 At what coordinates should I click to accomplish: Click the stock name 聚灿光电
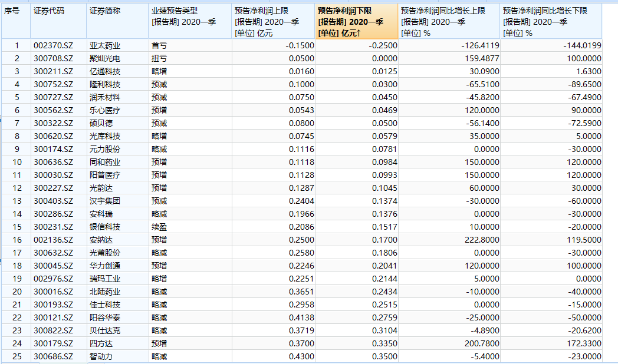pos(105,59)
